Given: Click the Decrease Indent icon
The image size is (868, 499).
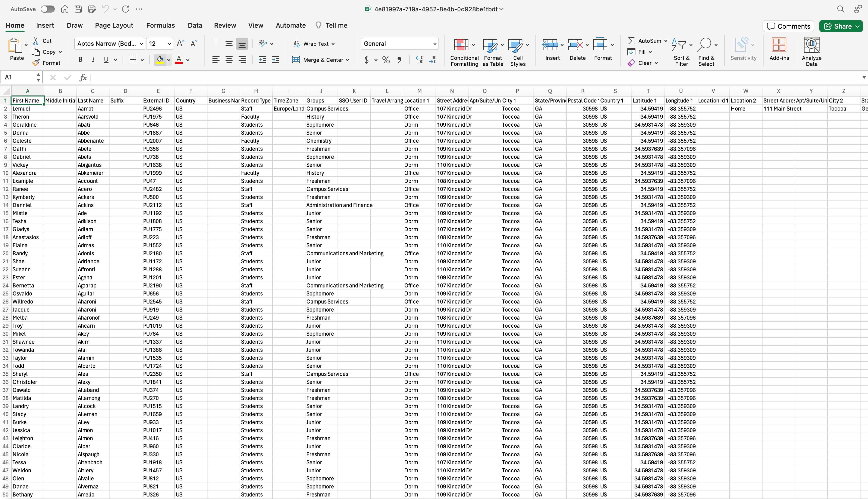Looking at the screenshot, I should pyautogui.click(x=263, y=60).
